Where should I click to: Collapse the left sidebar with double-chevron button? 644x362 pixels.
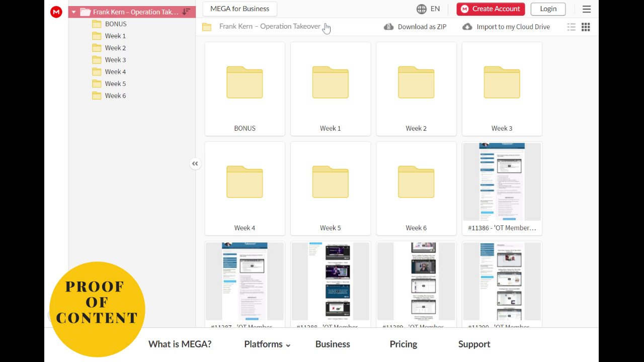coord(195,163)
